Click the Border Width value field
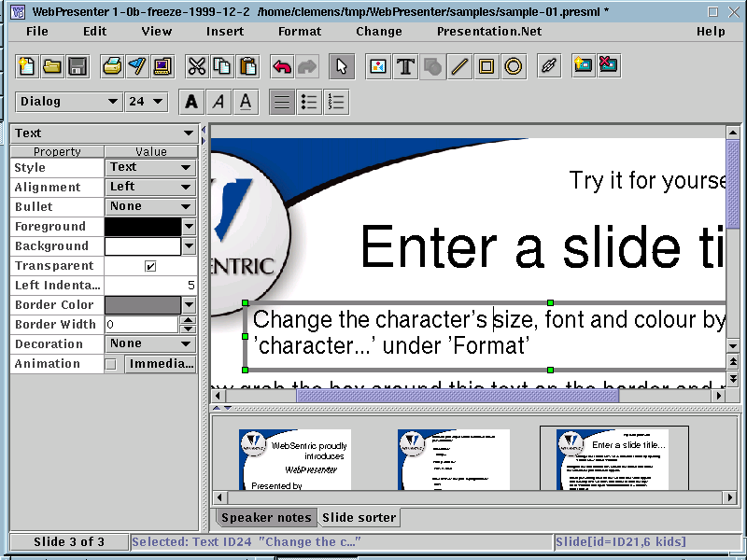This screenshot has height=560, width=747. click(142, 324)
